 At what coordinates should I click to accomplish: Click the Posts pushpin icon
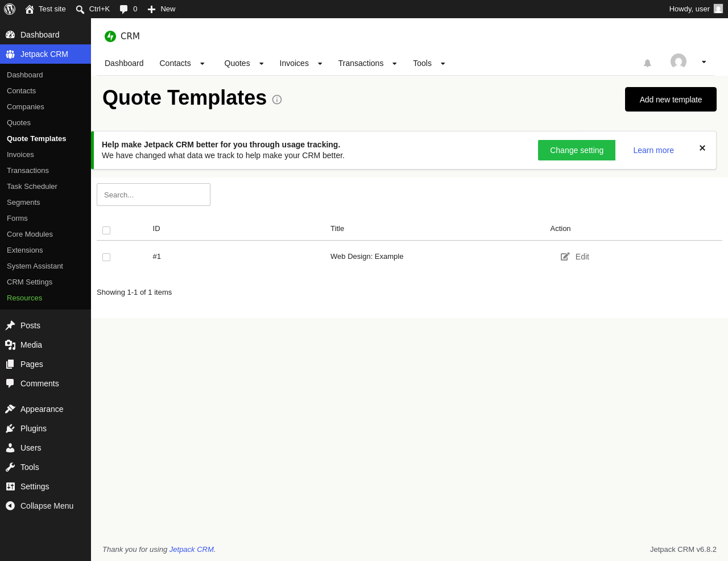click(10, 325)
